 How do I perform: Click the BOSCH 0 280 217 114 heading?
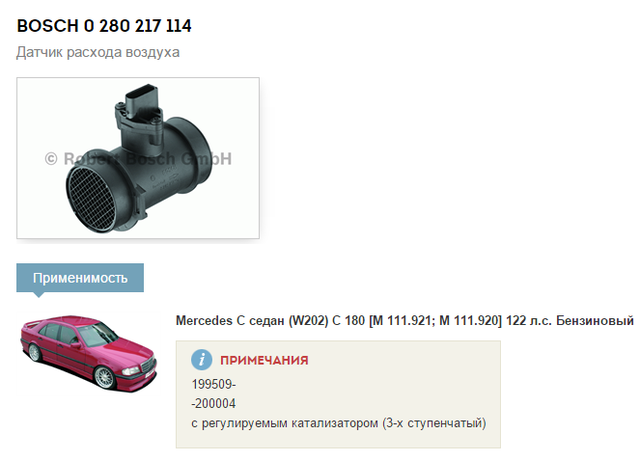click(104, 26)
